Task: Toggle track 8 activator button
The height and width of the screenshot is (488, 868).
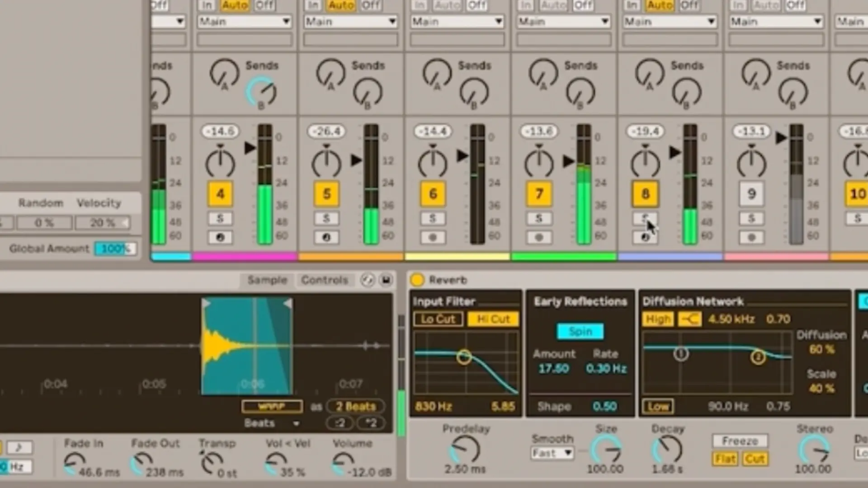Action: pyautogui.click(x=645, y=194)
